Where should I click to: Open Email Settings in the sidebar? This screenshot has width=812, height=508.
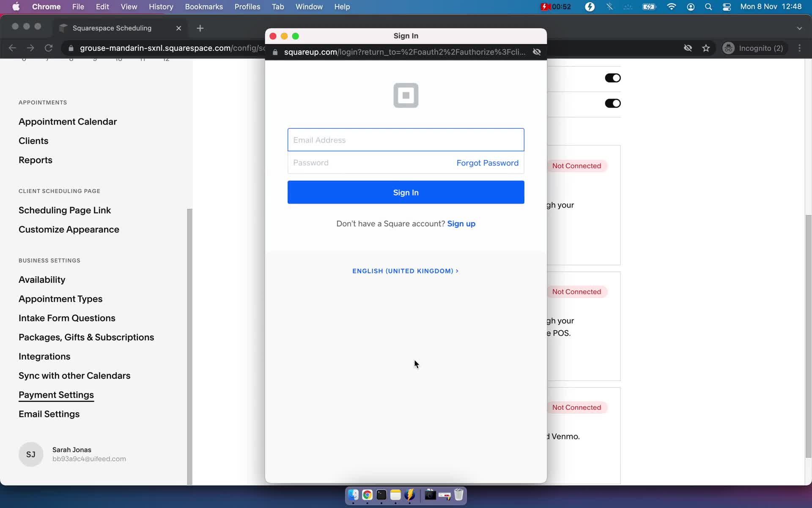tap(49, 414)
